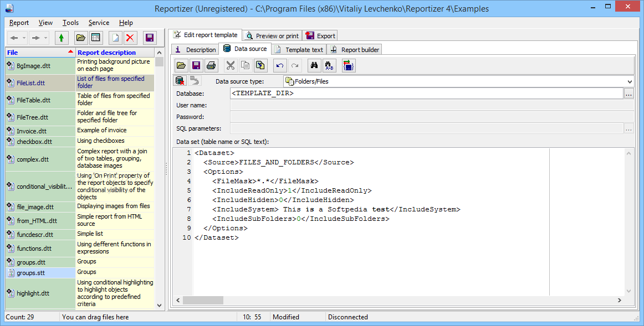Click the disconnect database icon
644x326 pixels.
(180, 81)
